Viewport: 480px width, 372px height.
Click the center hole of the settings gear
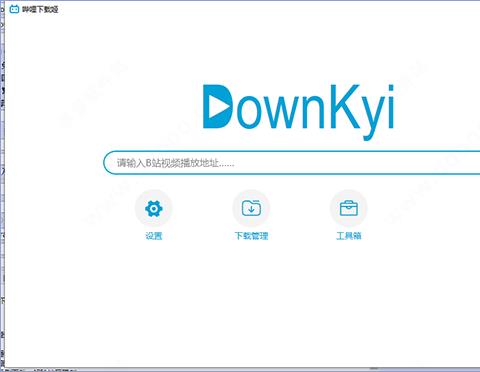[x=154, y=209]
